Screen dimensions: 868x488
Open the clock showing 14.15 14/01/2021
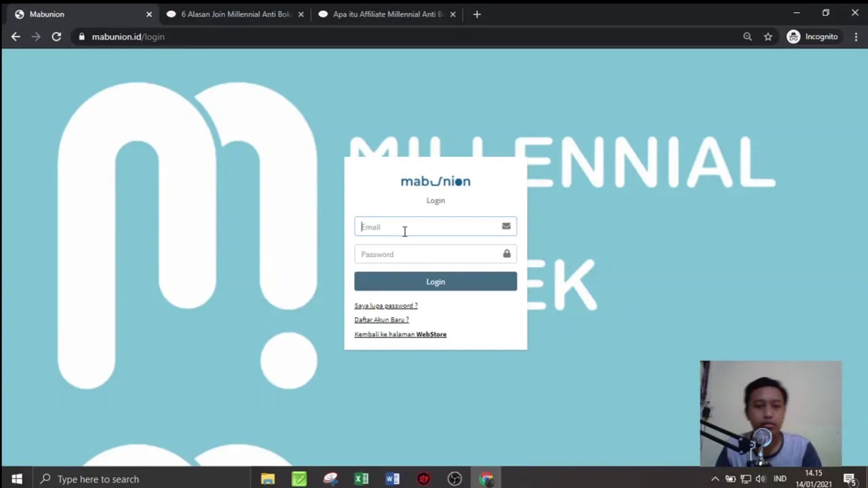coord(814,479)
